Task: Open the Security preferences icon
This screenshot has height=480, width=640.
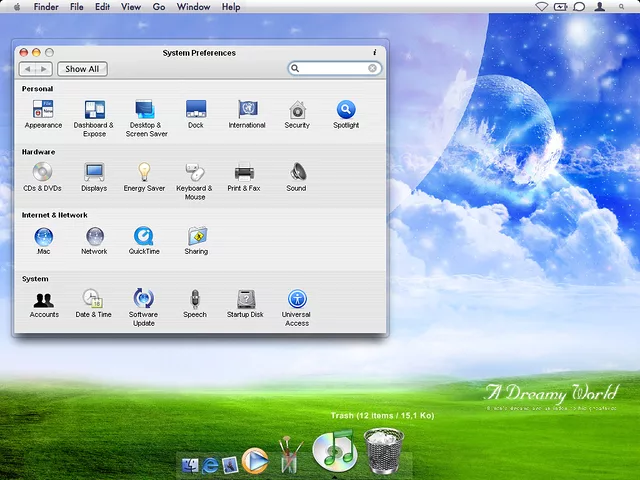Action: (x=297, y=110)
